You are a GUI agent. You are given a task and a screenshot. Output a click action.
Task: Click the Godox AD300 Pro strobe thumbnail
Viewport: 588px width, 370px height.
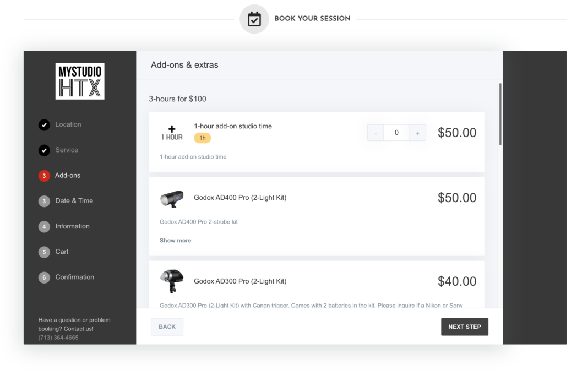click(172, 281)
